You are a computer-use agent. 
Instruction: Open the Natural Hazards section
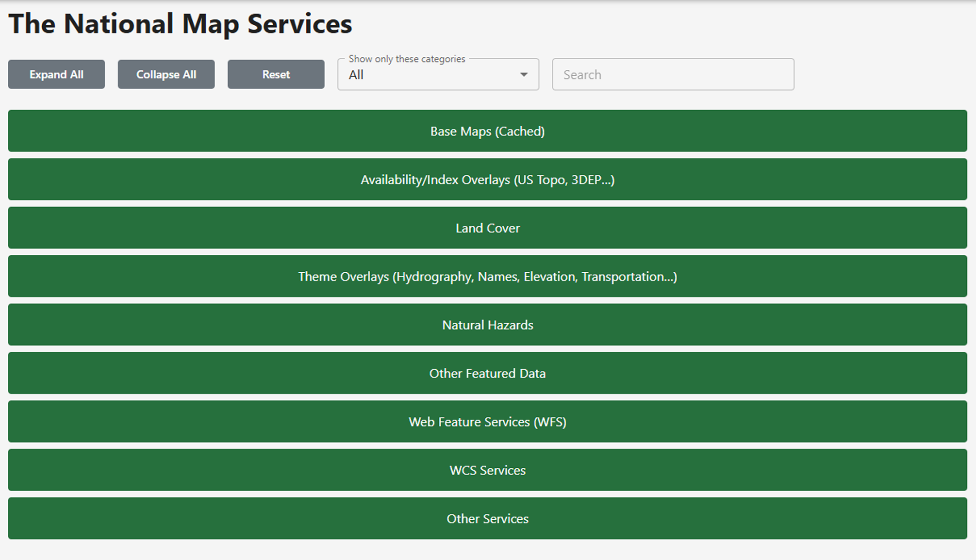(x=487, y=325)
